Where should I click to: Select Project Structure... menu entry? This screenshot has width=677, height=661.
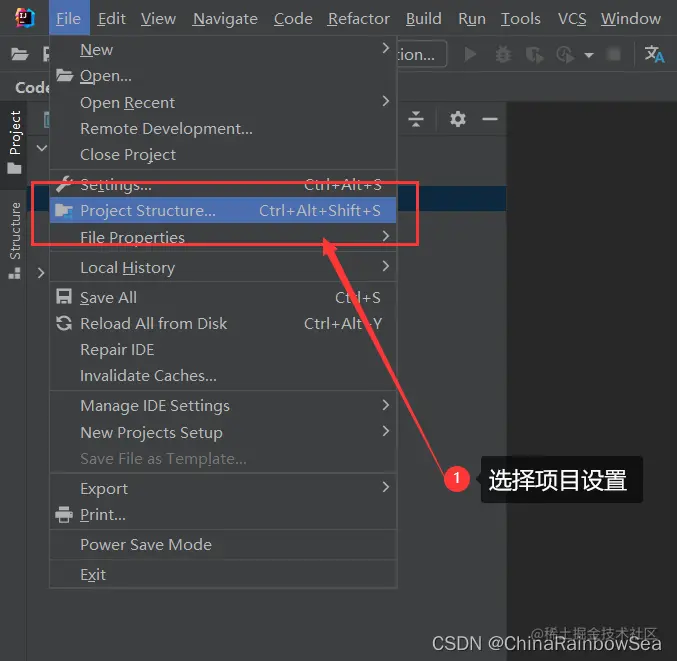pyautogui.click(x=223, y=210)
